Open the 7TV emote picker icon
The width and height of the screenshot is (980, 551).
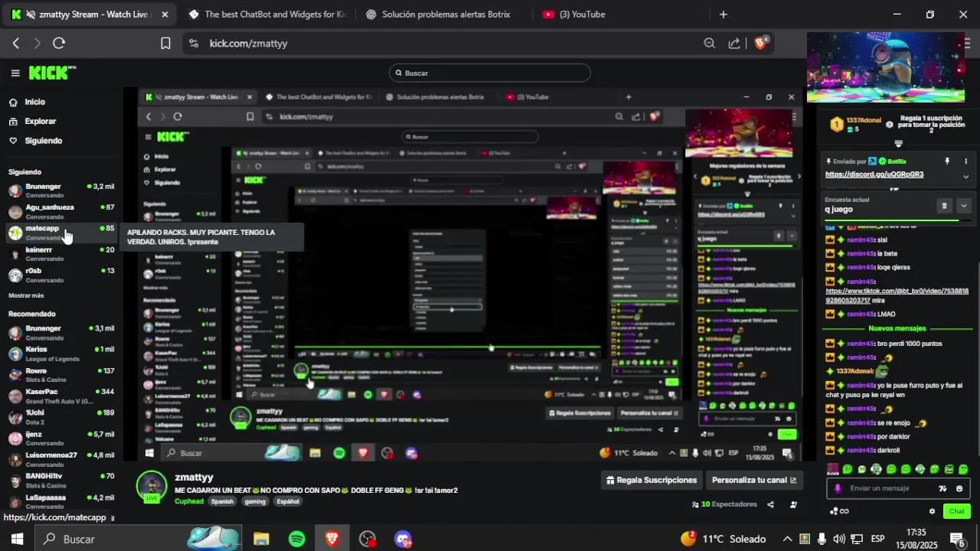click(x=942, y=488)
